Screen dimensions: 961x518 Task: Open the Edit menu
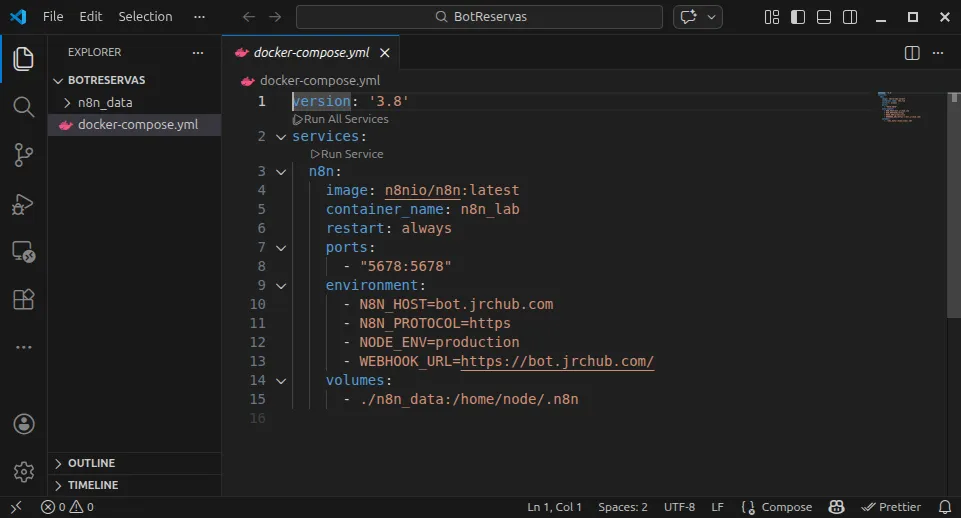tap(90, 17)
